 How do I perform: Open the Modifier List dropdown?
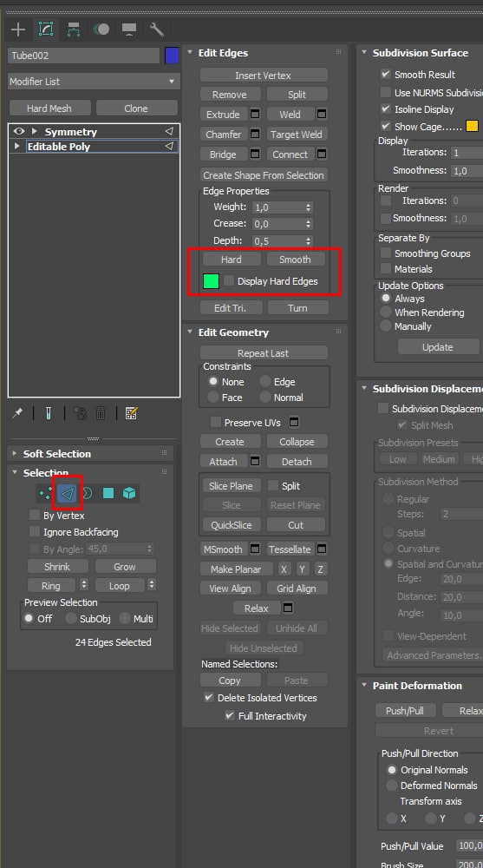coord(94,82)
